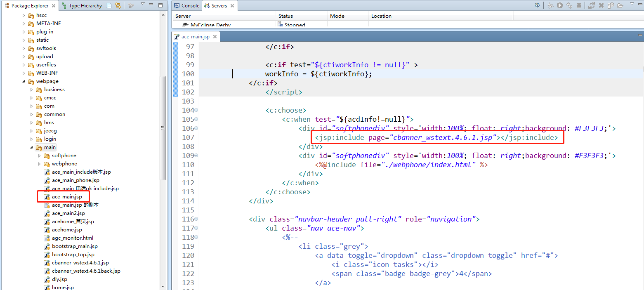644x290 pixels.
Task: Click the grey two-page icon before the folder icon
Action: [x=610, y=5]
